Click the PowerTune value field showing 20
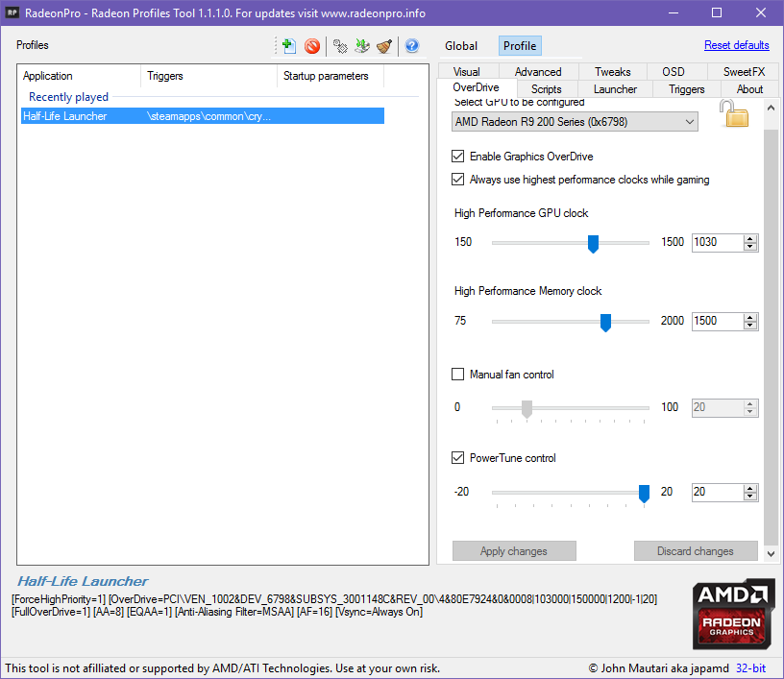The image size is (784, 679). pos(718,492)
